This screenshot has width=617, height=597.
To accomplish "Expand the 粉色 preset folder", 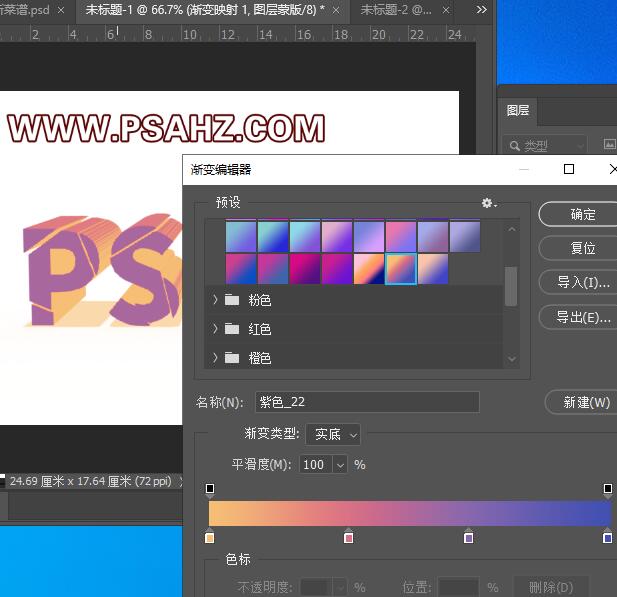I will 215,300.
